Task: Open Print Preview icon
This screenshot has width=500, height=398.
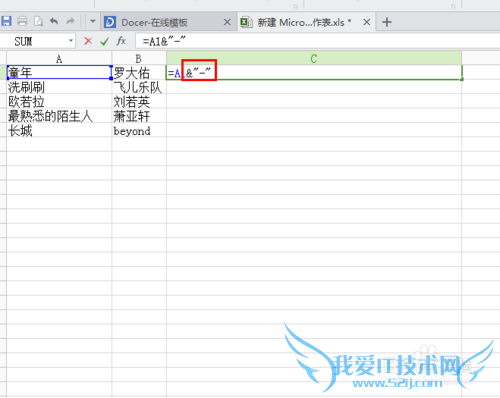Action: [x=38, y=21]
